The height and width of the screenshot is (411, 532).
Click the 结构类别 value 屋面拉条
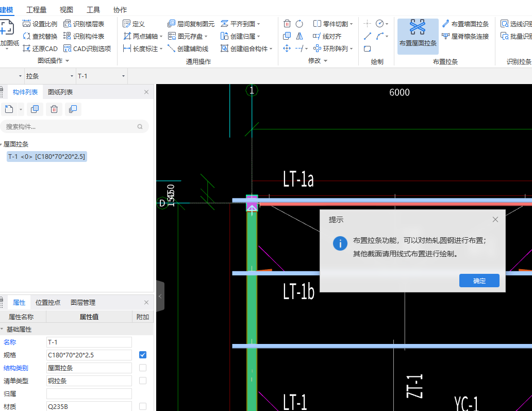(89, 368)
